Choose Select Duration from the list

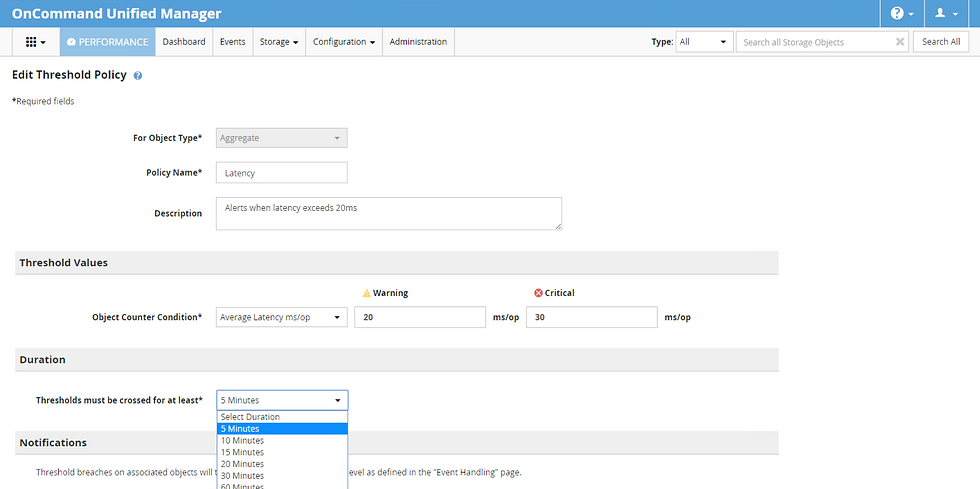282,417
